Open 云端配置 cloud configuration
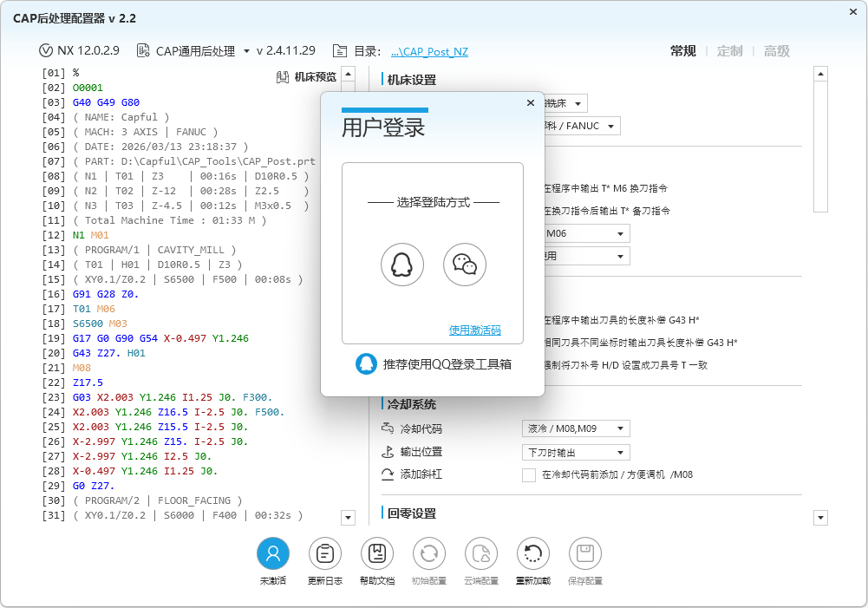Image resolution: width=868 pixels, height=608 pixels. [481, 553]
